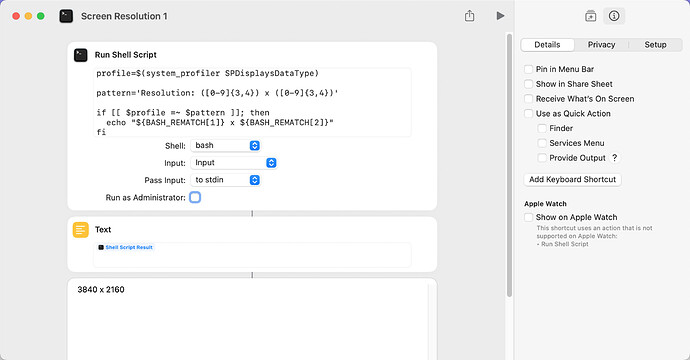Click the Text action content field

click(253, 255)
